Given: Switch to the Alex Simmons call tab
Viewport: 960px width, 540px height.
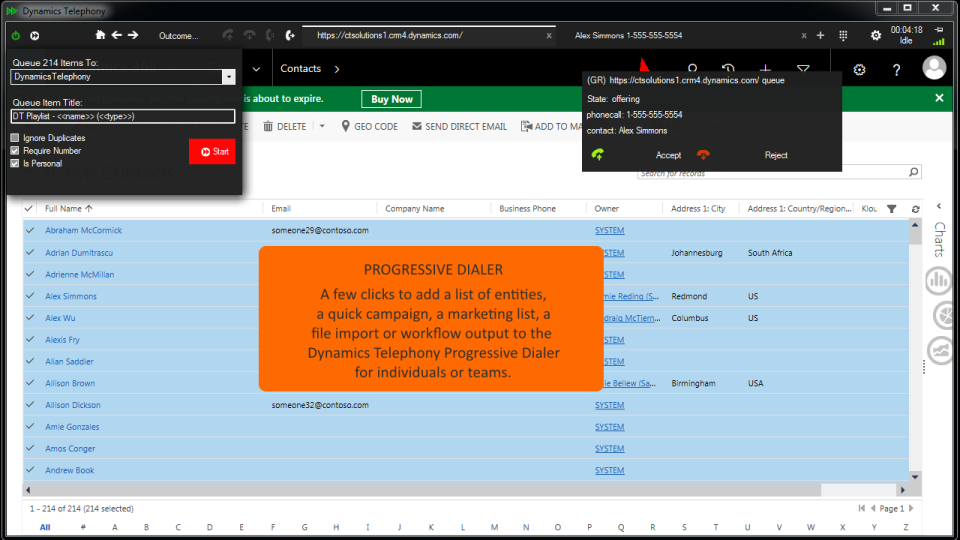Looking at the screenshot, I should [x=628, y=36].
